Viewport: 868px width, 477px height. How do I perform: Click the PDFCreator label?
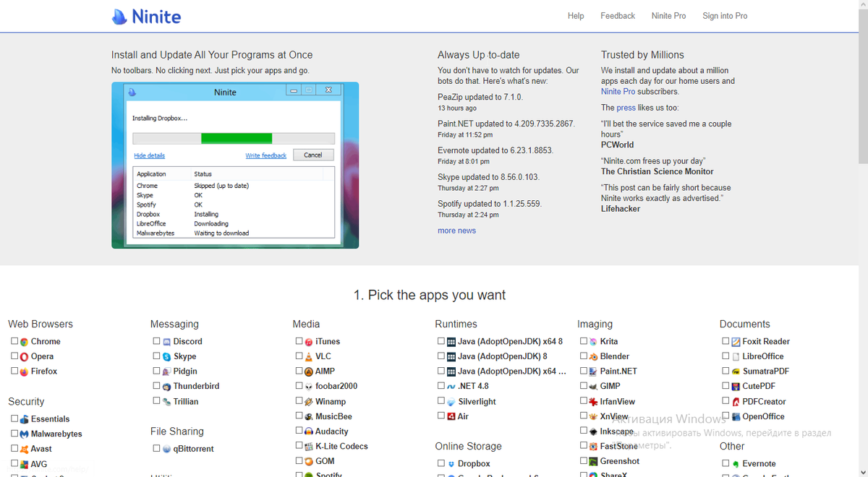coord(764,401)
